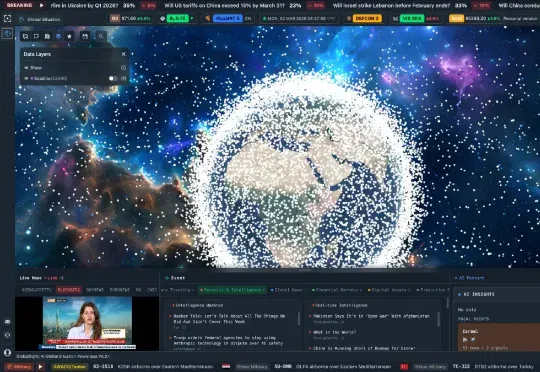The height and width of the screenshot is (372, 540).
Task: Click the circular icon below Discord icon
Action: pyautogui.click(x=8, y=335)
